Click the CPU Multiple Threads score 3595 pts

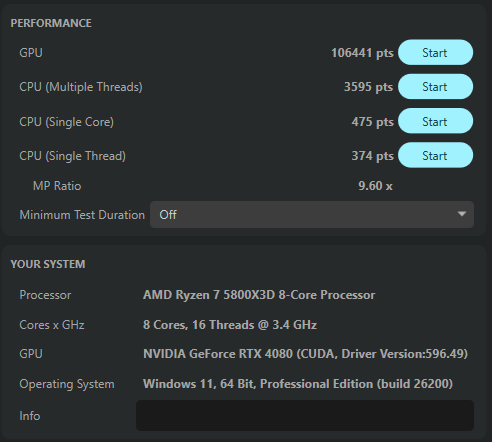pyautogui.click(x=369, y=87)
